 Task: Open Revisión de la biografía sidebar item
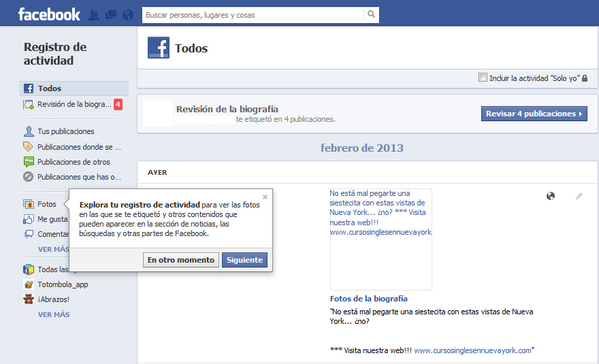(74, 104)
